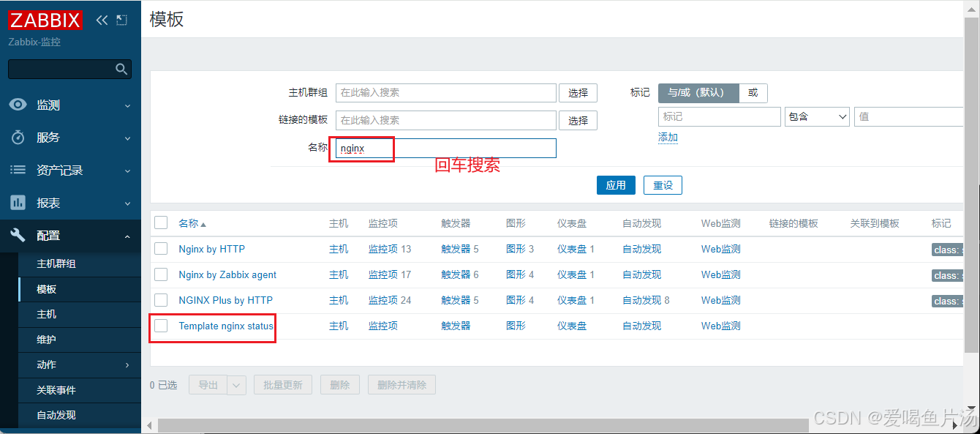Open the 包含 tag operator dropdown
The image size is (980, 434).
click(x=817, y=116)
